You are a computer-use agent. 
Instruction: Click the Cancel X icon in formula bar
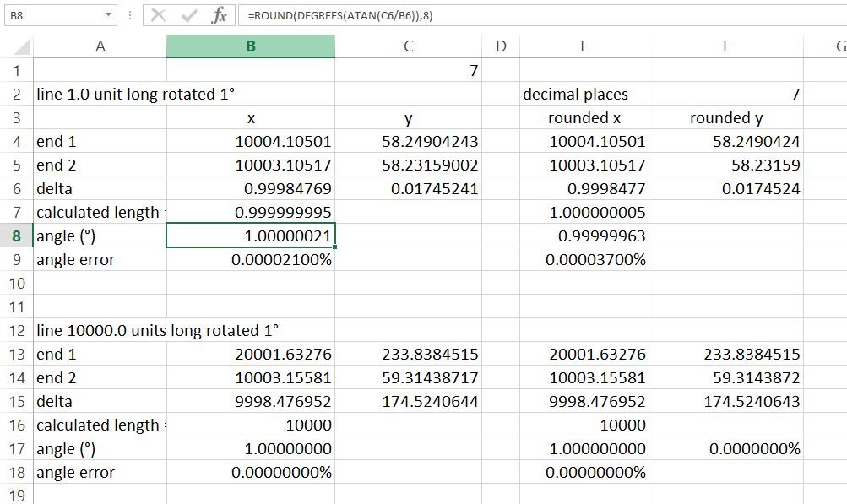[158, 15]
